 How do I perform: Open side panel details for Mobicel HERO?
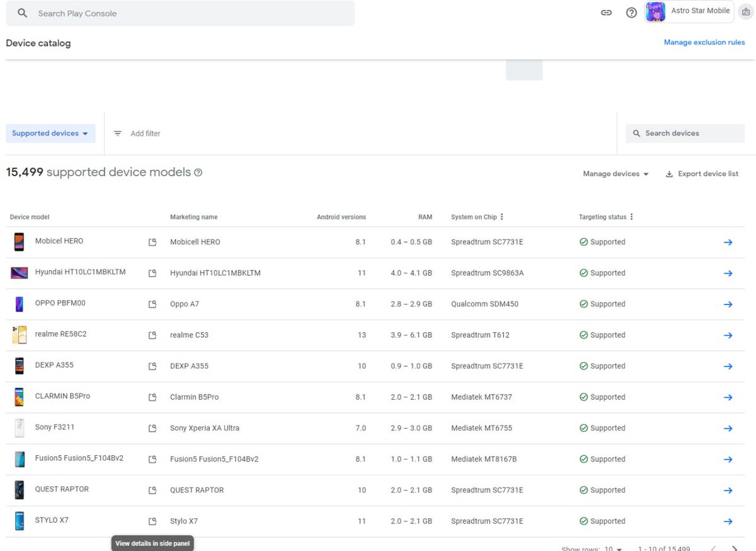pos(152,242)
